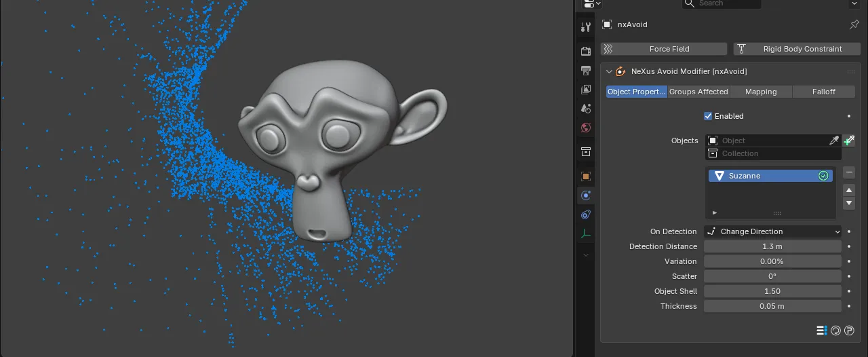868x357 pixels.
Task: Open the Collection picker field
Action: click(772, 153)
